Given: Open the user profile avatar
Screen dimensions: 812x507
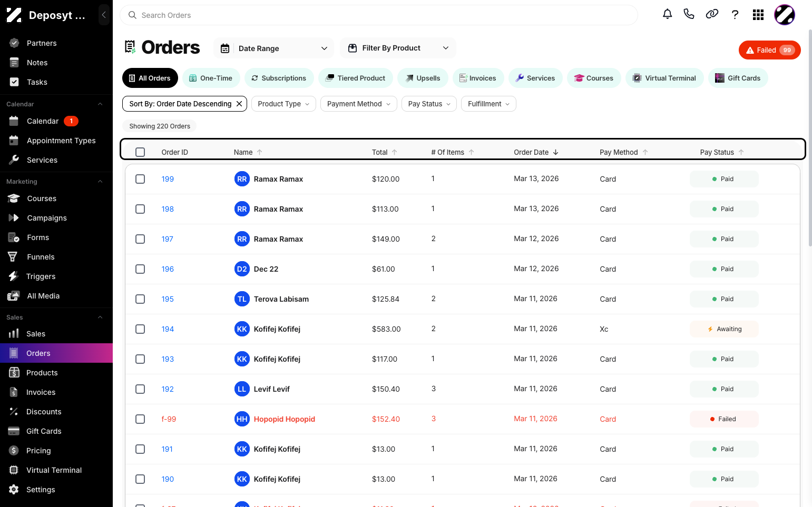Looking at the screenshot, I should tap(784, 15).
